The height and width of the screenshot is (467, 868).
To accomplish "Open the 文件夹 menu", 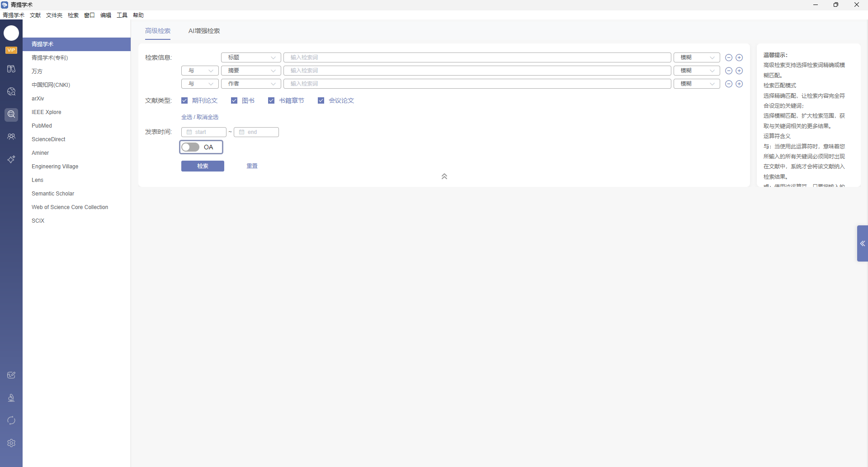I will point(54,15).
